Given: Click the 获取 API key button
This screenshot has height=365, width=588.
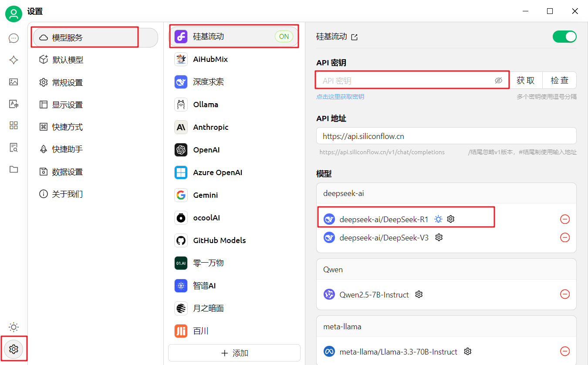Looking at the screenshot, I should [526, 81].
